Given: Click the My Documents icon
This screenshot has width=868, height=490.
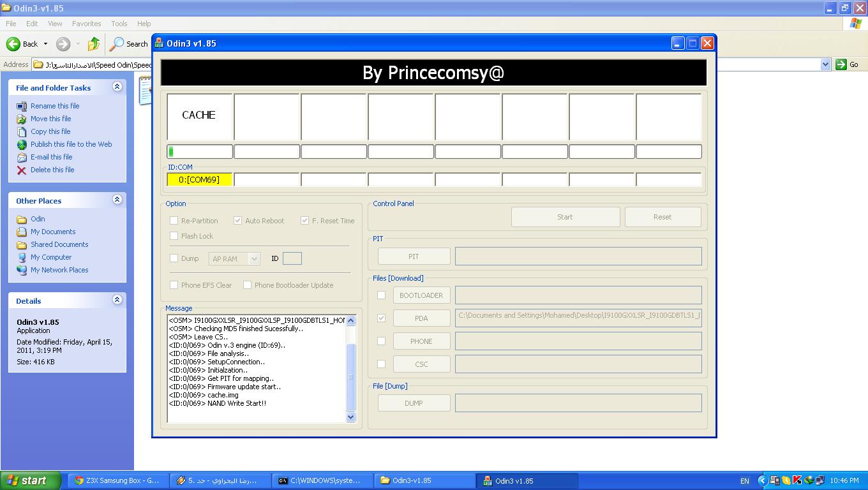Looking at the screenshot, I should tap(22, 232).
